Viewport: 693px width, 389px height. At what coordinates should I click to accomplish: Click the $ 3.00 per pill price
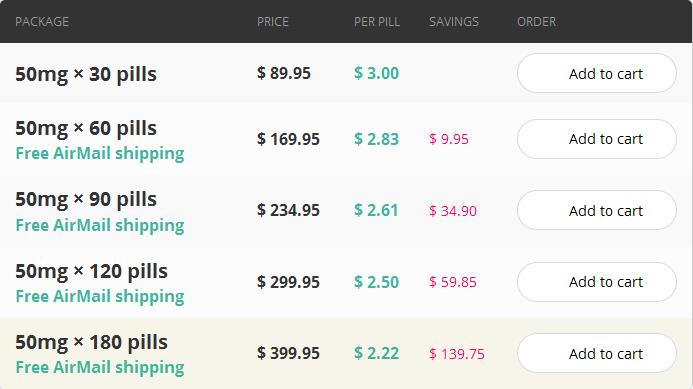377,73
